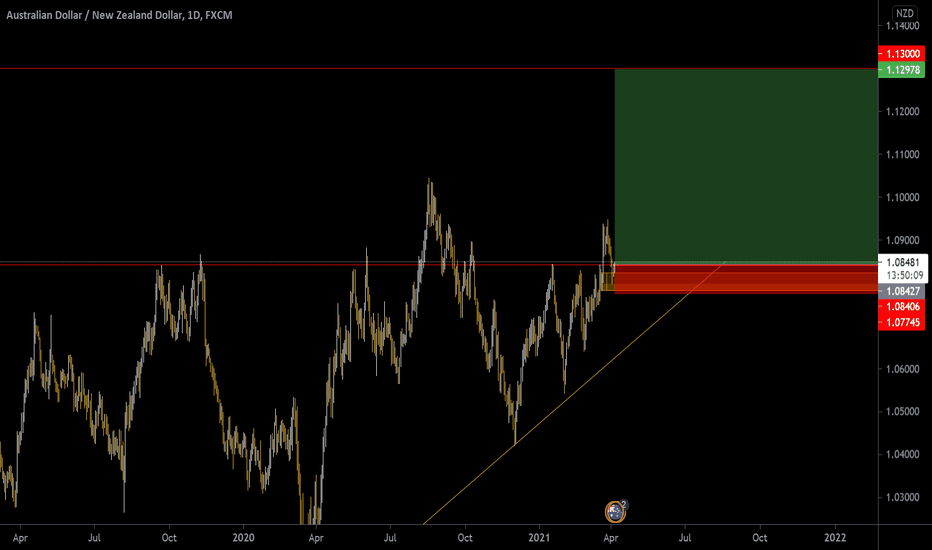Click the 1.08481 current price label
This screenshot has width=932, height=550.
pyautogui.click(x=902, y=262)
